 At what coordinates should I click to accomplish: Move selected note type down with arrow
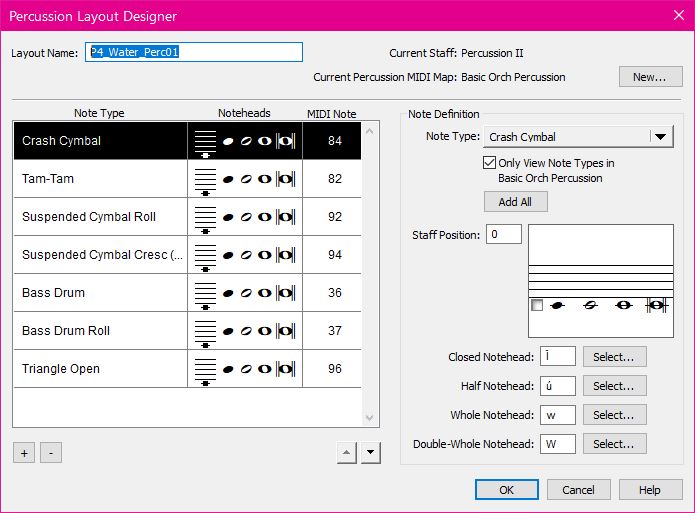coord(371,452)
